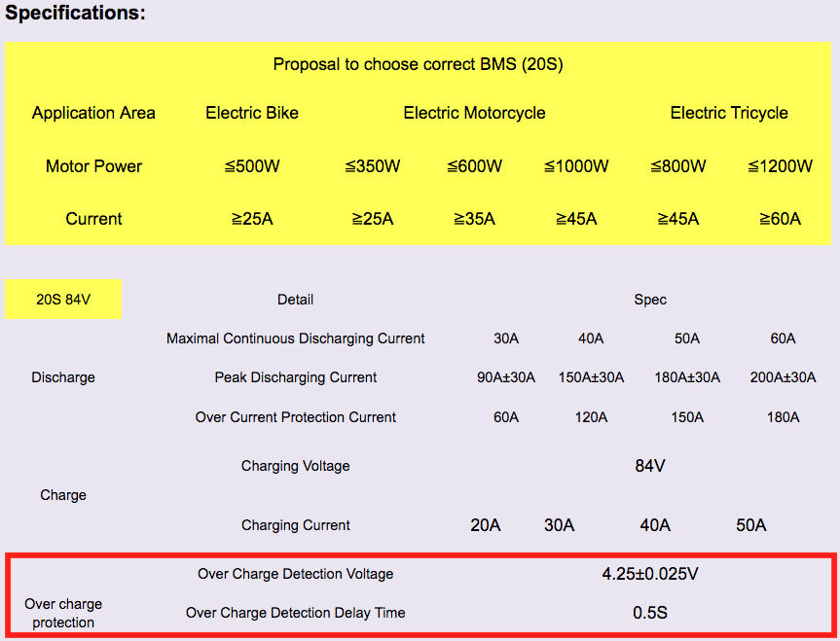This screenshot has width=840, height=641.
Task: Click the 150A±30A peak current value
Action: [591, 377]
